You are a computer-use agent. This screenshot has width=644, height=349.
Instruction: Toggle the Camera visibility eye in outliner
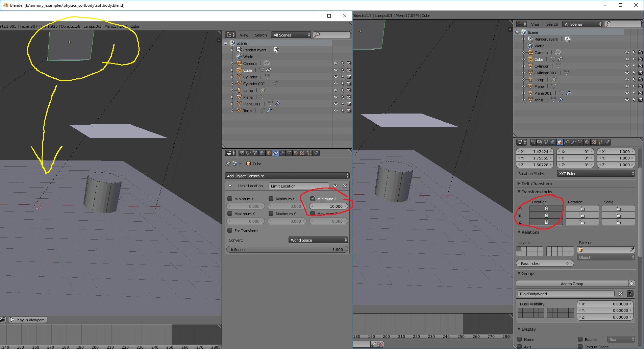[336, 63]
